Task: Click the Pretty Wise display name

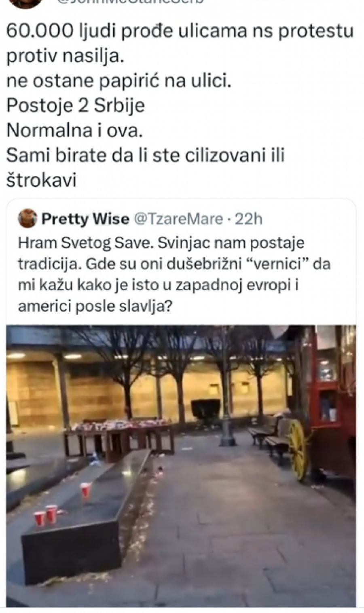Action: 85,219
